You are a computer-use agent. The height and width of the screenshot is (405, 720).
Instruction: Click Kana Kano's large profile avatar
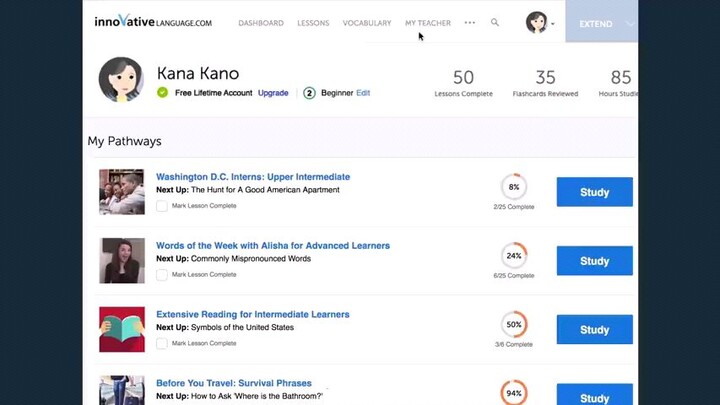tap(121, 79)
